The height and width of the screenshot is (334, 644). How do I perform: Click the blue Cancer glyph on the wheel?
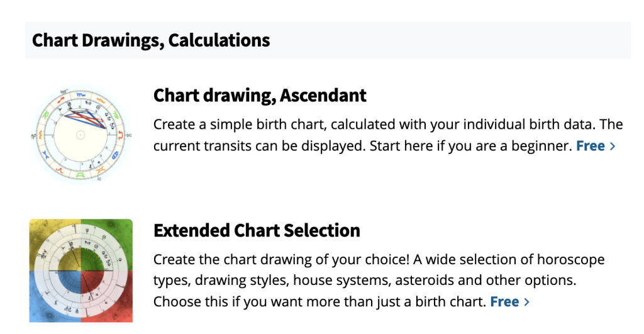point(115,155)
